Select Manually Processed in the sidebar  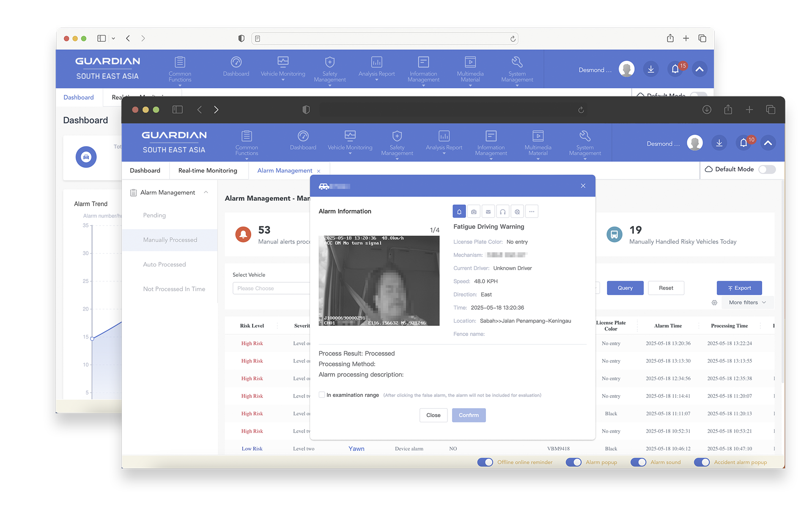170,240
